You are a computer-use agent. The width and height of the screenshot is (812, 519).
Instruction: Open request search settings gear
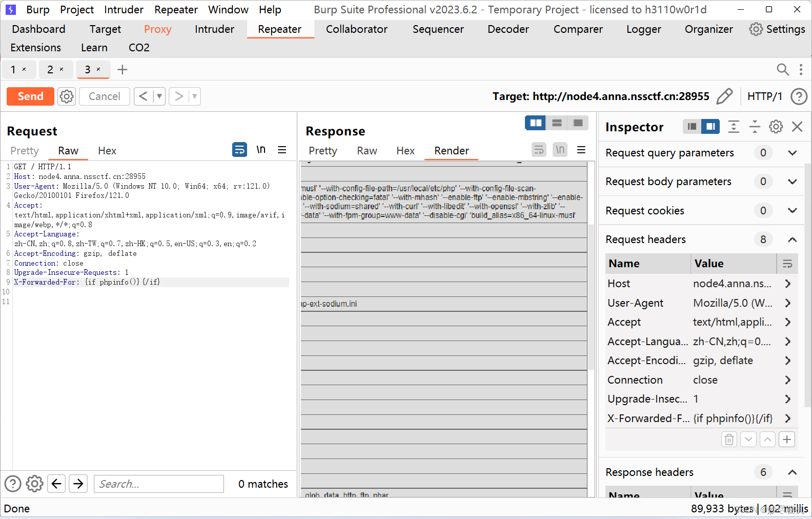(x=34, y=484)
